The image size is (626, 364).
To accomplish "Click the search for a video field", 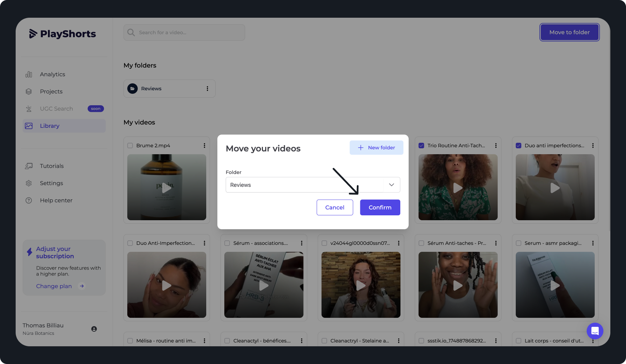I will (184, 32).
